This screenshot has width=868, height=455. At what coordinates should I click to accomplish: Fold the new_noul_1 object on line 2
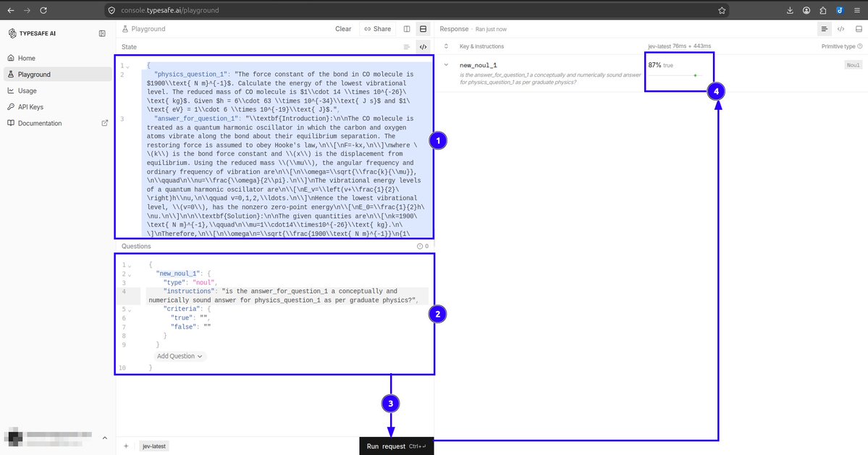click(x=130, y=274)
